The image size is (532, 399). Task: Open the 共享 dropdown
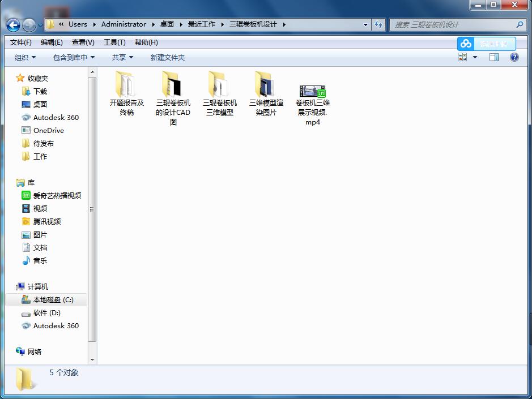[122, 58]
